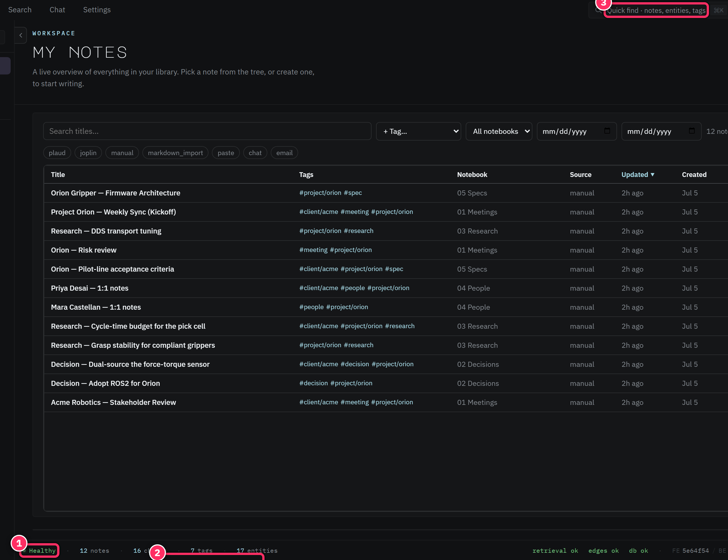This screenshot has width=728, height=560.
Task: Toggle the markdown_import source filter chip
Action: click(x=175, y=153)
